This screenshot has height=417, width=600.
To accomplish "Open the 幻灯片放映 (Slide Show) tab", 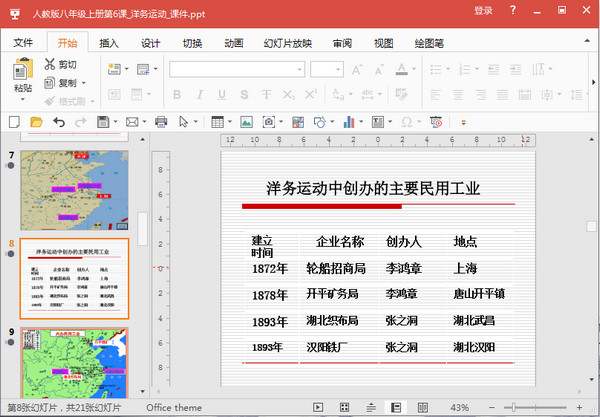I will (x=287, y=43).
